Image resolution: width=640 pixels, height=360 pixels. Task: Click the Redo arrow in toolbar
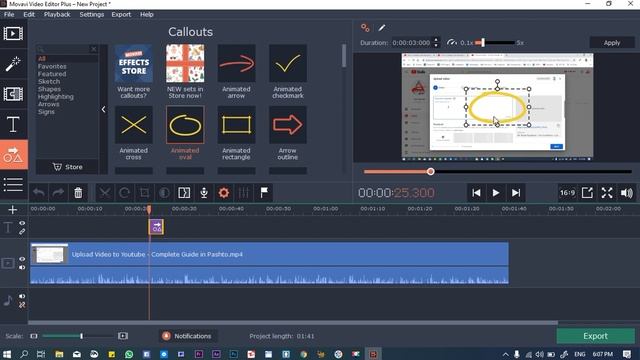click(x=58, y=193)
